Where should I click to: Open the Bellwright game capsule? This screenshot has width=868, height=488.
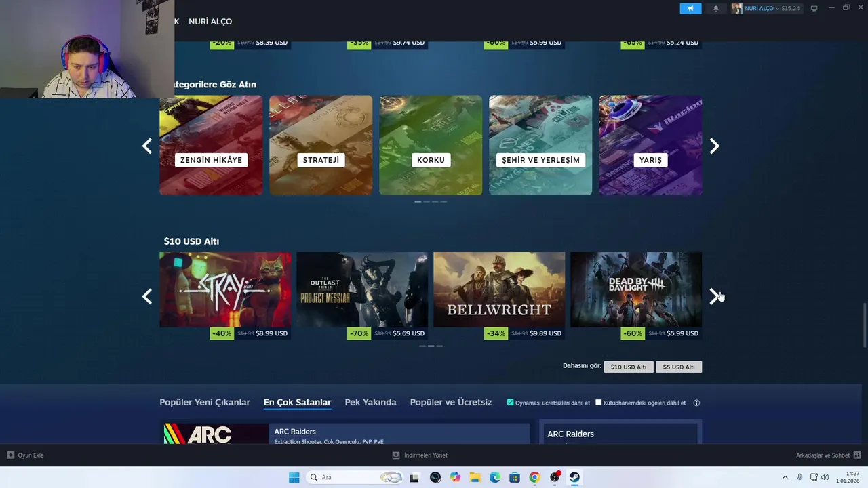click(499, 289)
